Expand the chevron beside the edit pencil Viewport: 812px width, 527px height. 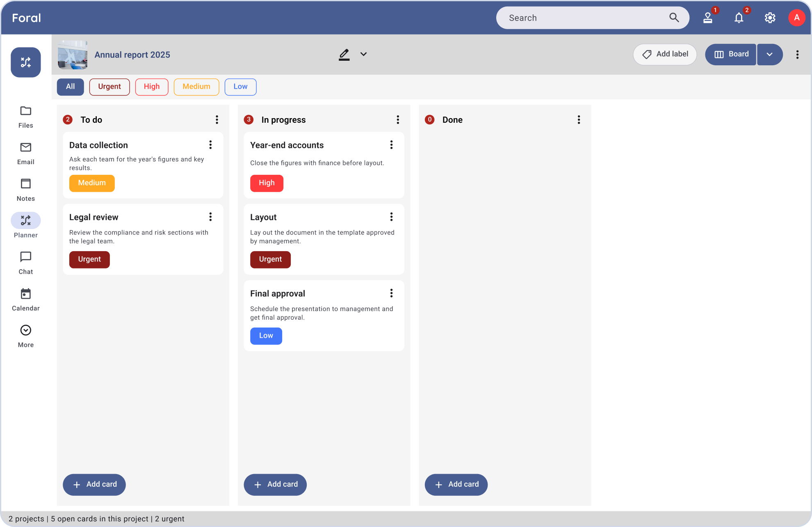(363, 54)
